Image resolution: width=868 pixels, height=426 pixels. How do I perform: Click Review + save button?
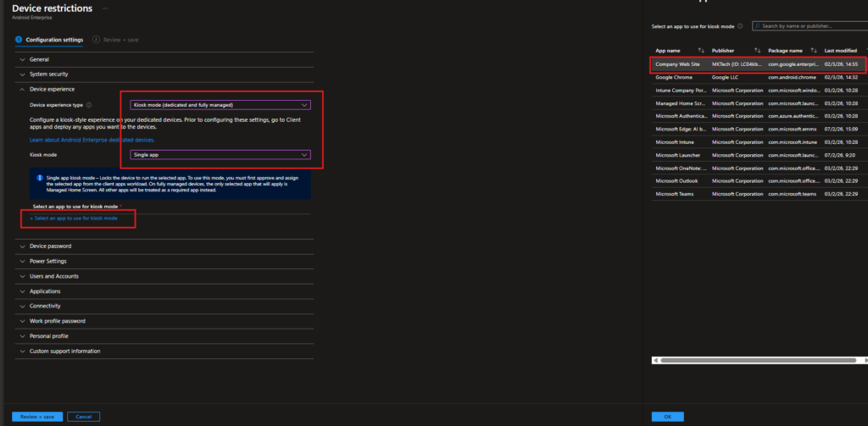(x=37, y=417)
